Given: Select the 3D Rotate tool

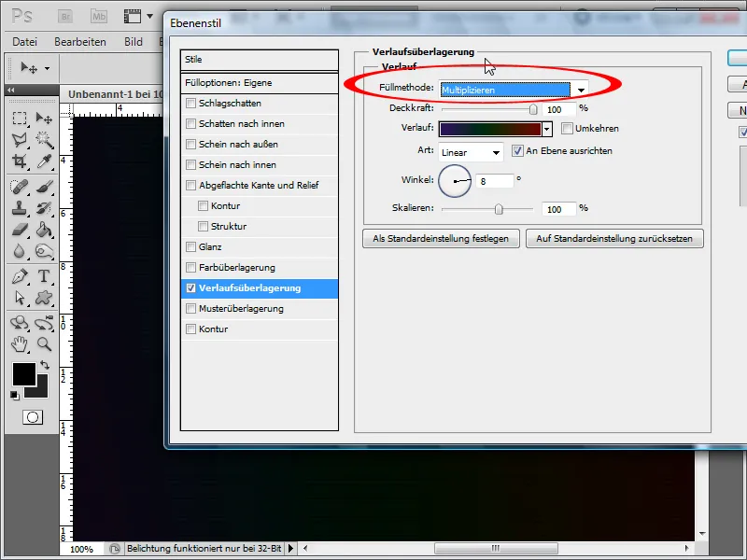Looking at the screenshot, I should point(19,323).
